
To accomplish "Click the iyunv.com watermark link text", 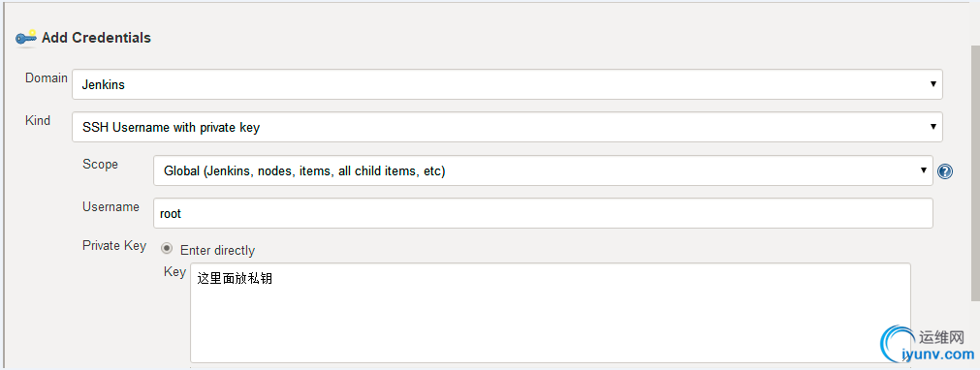I will click(938, 355).
